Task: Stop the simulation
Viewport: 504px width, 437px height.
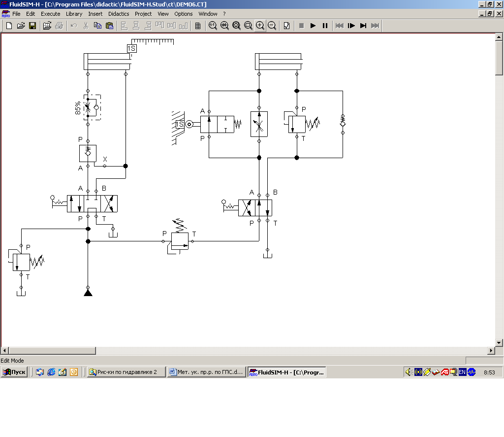Action: coord(302,26)
